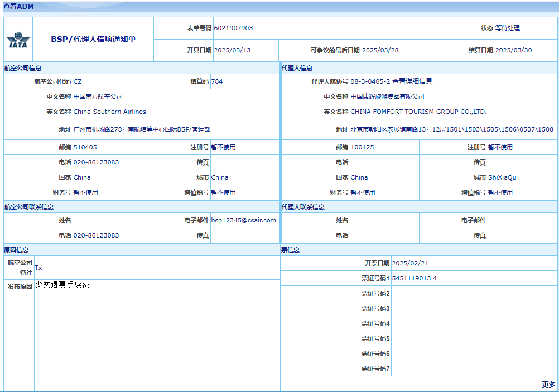Click the 开具日期 value 2025/03/13
The image size is (559, 392).
click(232, 50)
